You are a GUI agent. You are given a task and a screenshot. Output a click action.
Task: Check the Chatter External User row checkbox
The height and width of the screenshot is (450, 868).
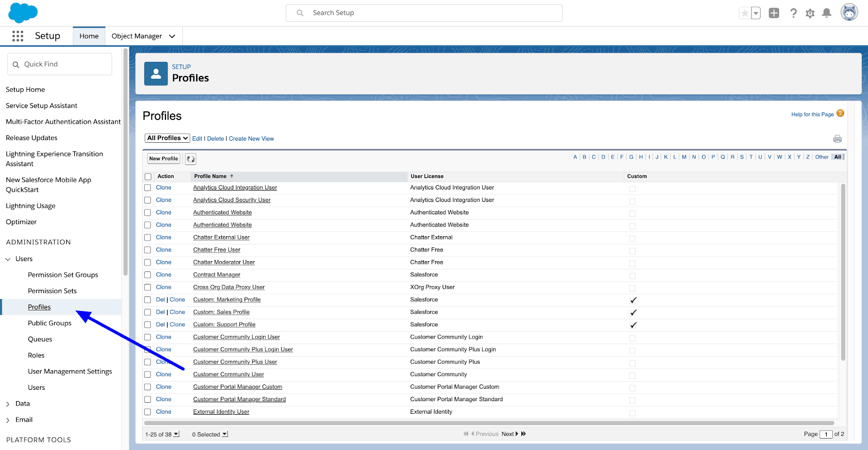(x=148, y=238)
